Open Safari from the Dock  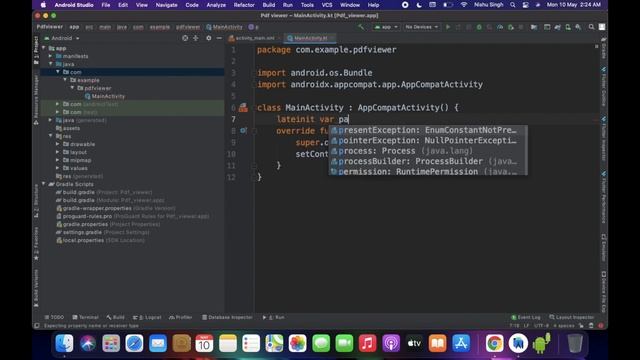pyautogui.click(x=134, y=343)
